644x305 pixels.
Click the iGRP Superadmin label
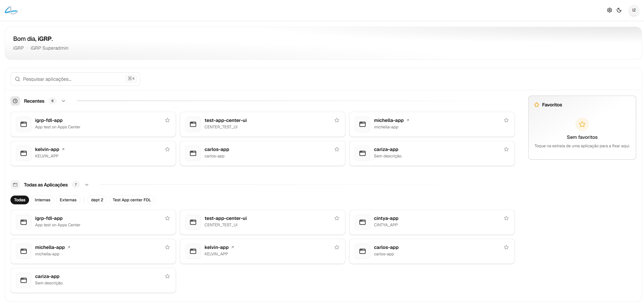pyautogui.click(x=50, y=48)
